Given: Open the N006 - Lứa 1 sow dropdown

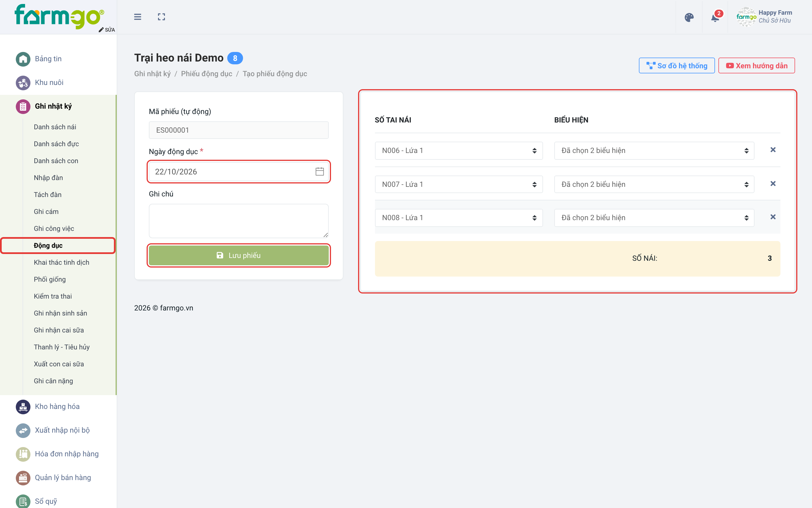Looking at the screenshot, I should tap(459, 150).
